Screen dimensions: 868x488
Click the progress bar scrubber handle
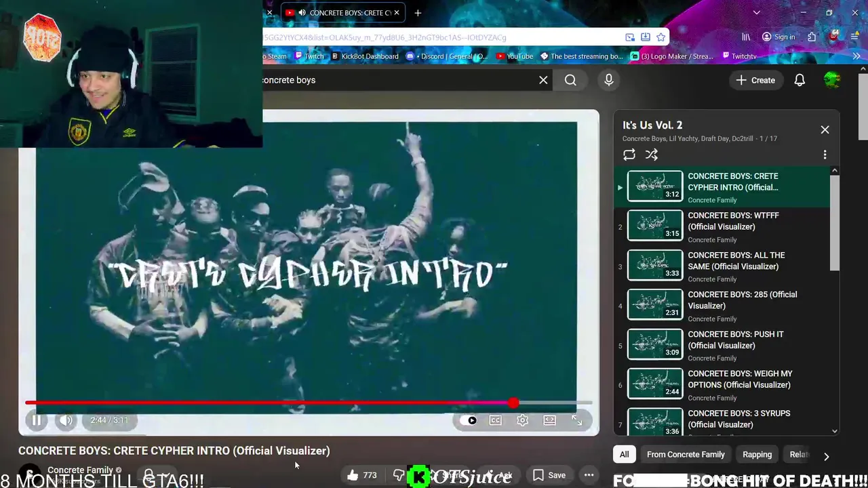[513, 403]
